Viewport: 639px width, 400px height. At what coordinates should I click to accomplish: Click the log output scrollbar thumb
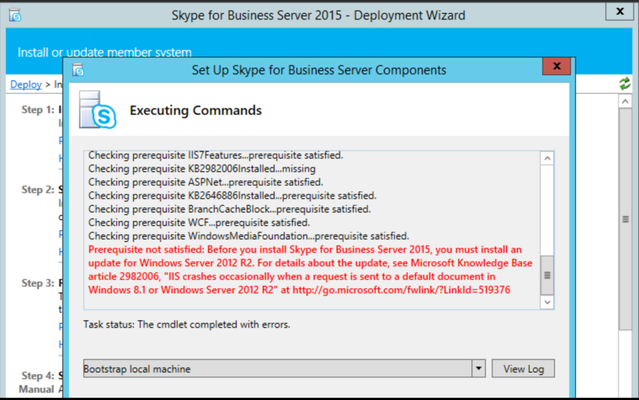tap(547, 275)
